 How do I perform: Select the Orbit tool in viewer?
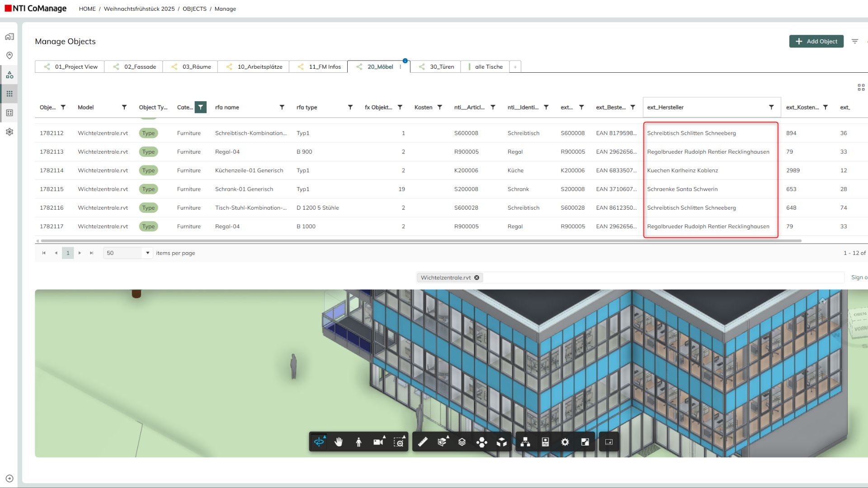(x=319, y=442)
